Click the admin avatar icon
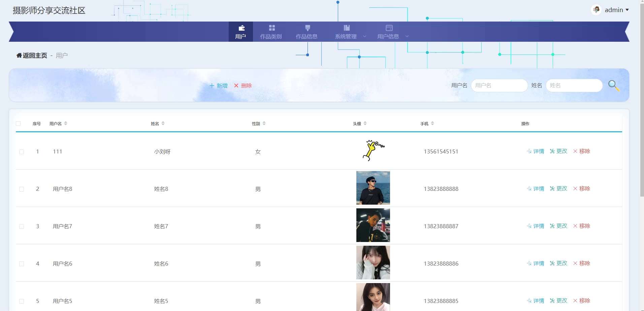 coord(596,10)
